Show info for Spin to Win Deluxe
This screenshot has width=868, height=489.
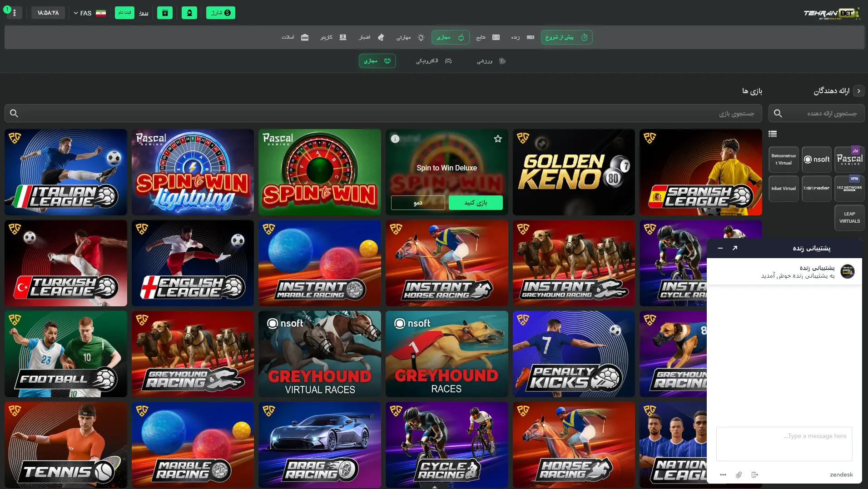coord(395,139)
